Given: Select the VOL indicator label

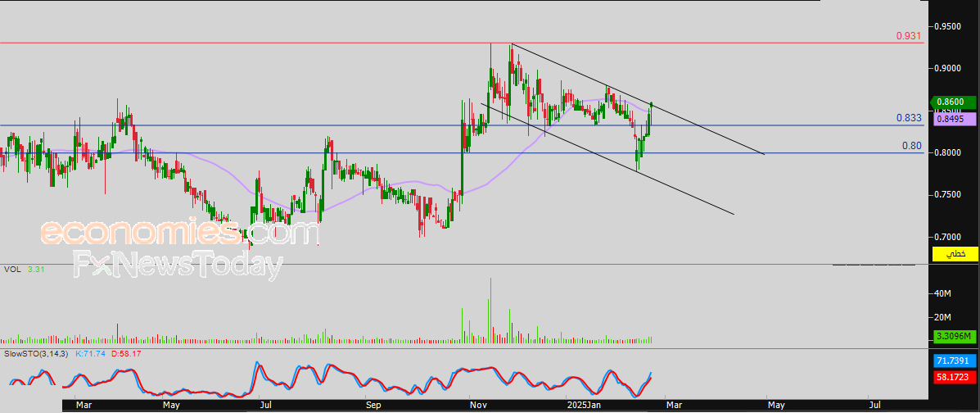Looking at the screenshot, I should [12, 269].
